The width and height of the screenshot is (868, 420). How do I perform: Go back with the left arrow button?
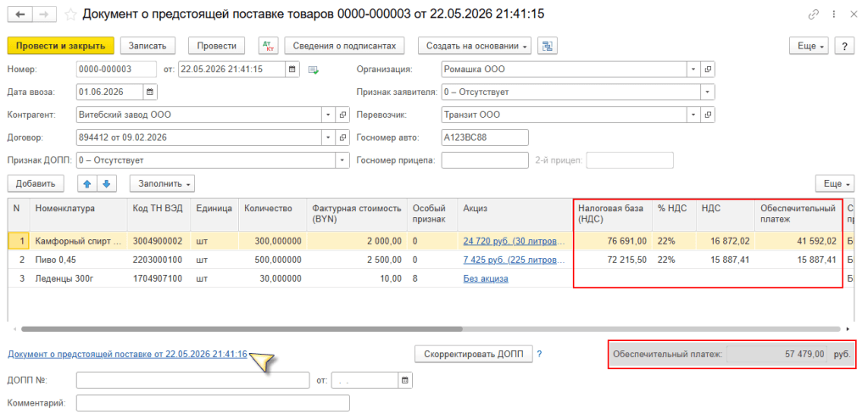point(20,14)
